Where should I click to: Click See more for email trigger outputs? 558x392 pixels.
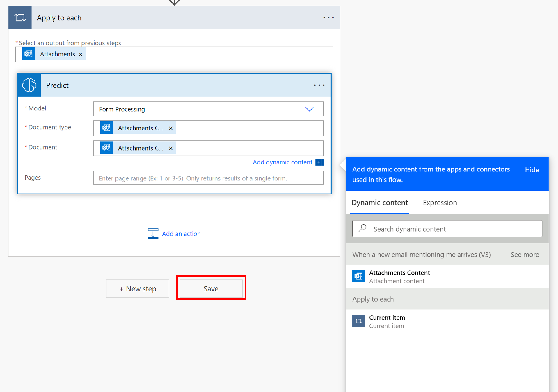pyautogui.click(x=525, y=255)
